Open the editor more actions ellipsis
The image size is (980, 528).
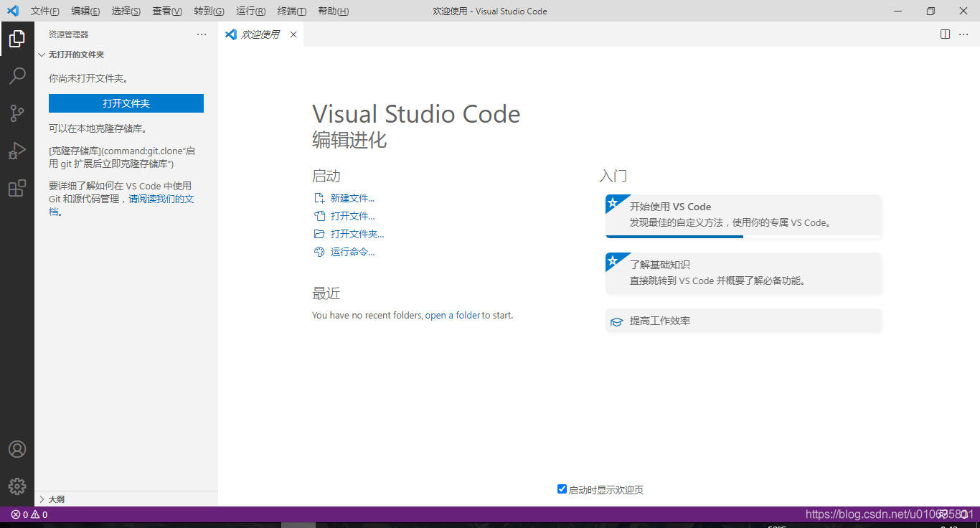click(x=963, y=34)
